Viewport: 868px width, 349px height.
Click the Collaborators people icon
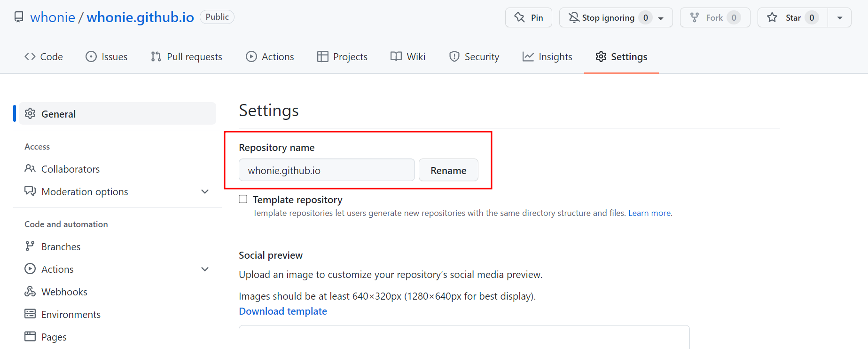(x=30, y=168)
